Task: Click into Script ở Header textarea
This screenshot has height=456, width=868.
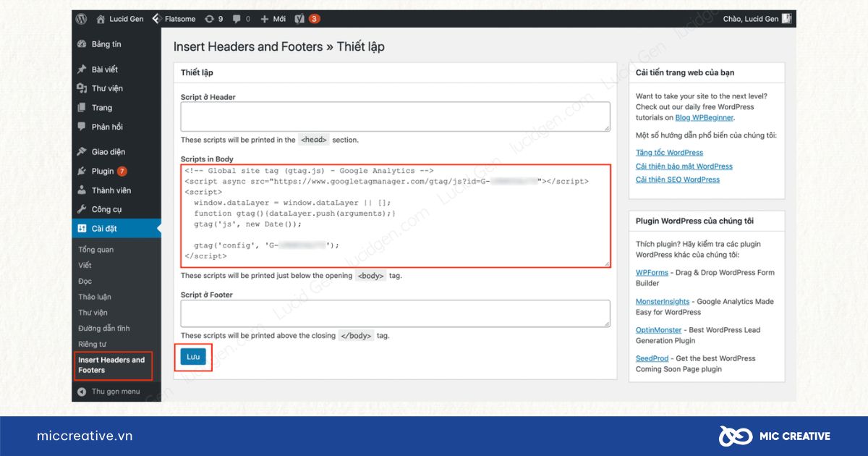Action: click(395, 117)
